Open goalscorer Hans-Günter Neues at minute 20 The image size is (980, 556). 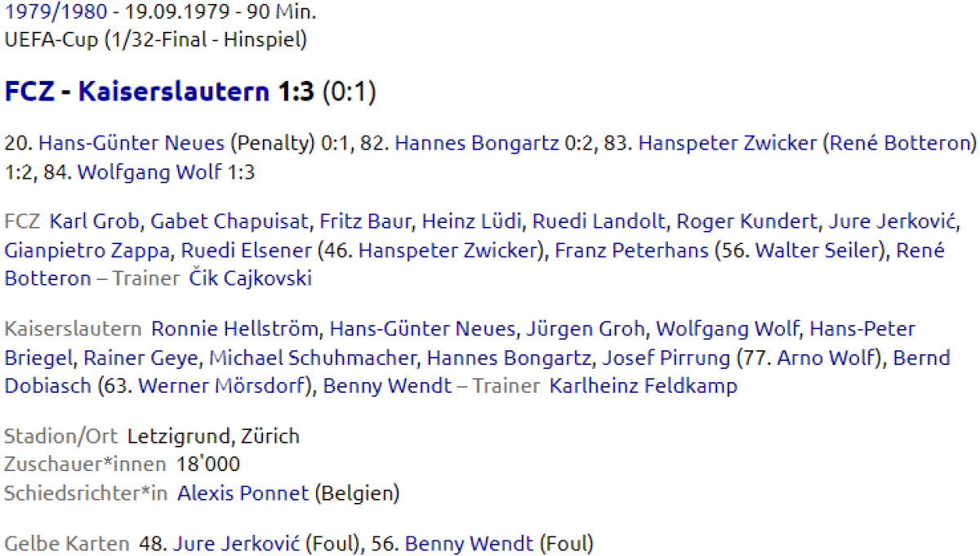point(131,145)
